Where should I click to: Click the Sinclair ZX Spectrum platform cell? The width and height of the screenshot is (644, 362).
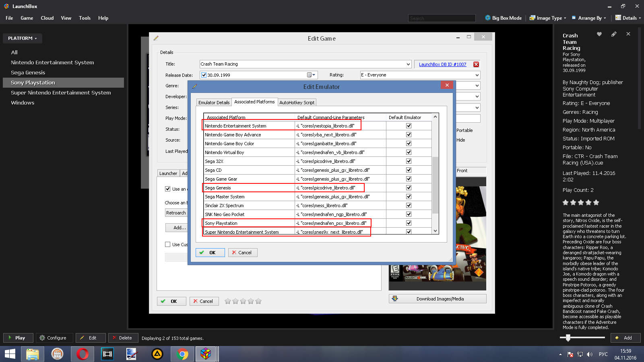tap(249, 205)
